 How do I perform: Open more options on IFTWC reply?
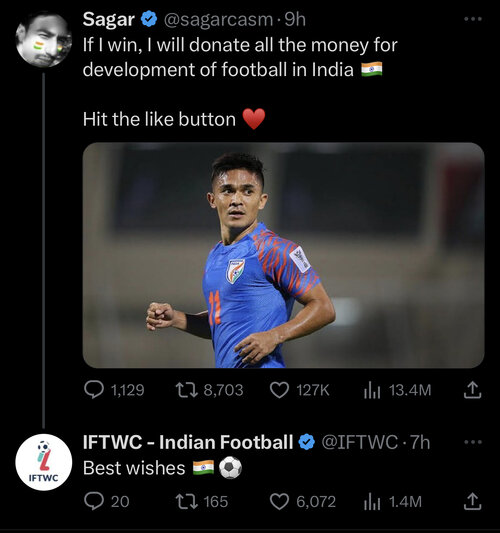(x=473, y=442)
